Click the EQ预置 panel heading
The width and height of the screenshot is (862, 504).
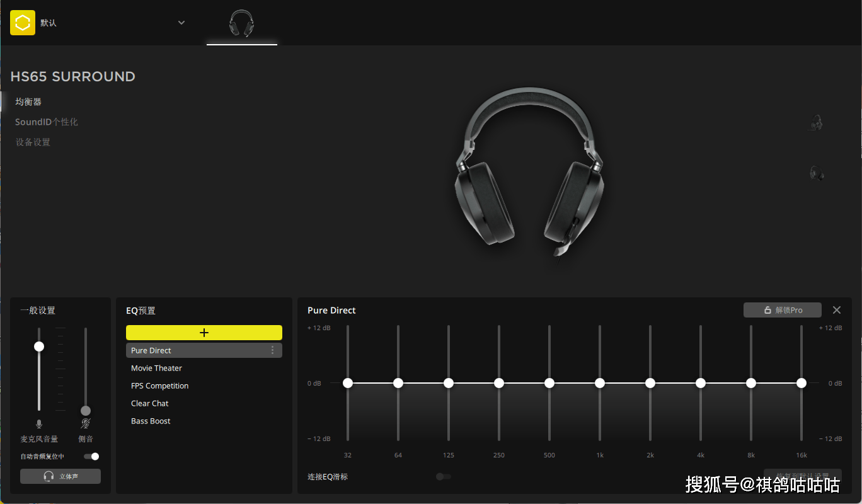pyautogui.click(x=141, y=311)
